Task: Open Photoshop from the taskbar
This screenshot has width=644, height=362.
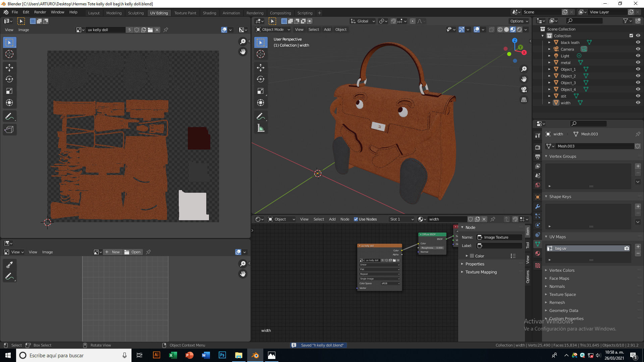Action: [x=222, y=355]
